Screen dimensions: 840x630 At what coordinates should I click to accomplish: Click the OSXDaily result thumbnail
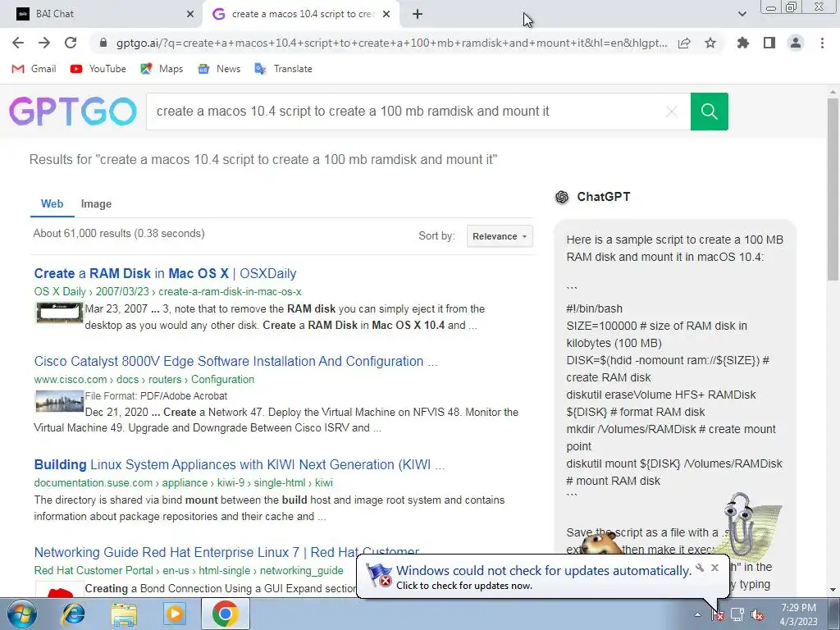point(59,313)
